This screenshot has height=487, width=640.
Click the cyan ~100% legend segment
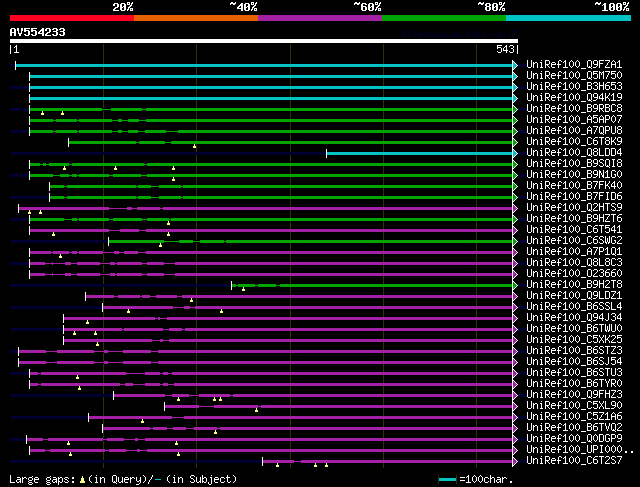coord(568,18)
